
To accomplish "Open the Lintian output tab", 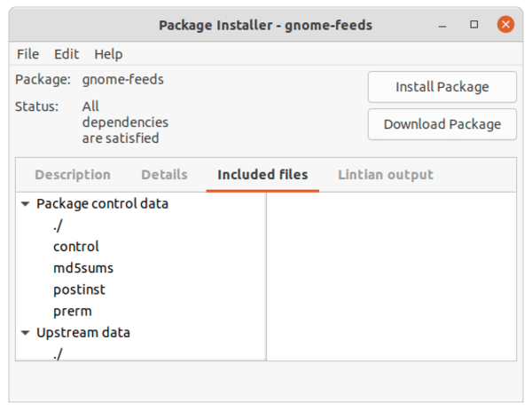I will pos(386,175).
